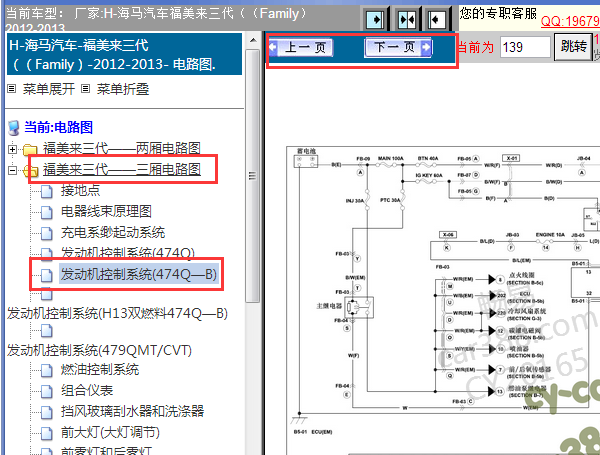This screenshot has height=455, width=600.
Task: Focus the page number field showing 139
Action: coord(525,47)
